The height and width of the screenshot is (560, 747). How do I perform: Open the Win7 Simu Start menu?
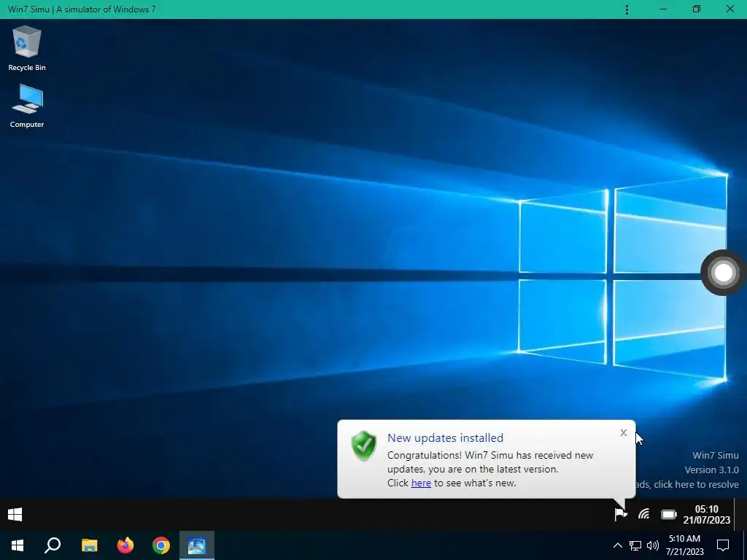[15, 514]
